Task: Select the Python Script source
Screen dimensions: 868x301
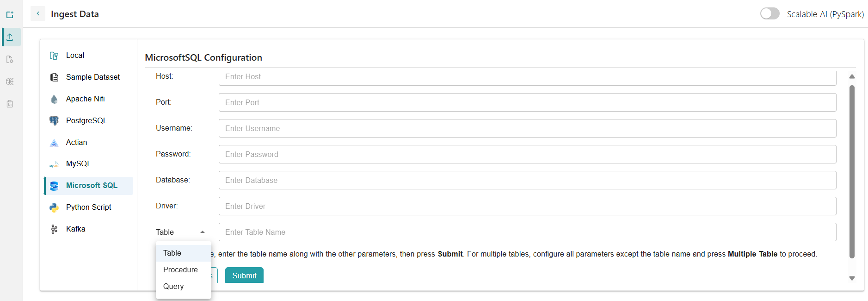Action: coord(88,207)
